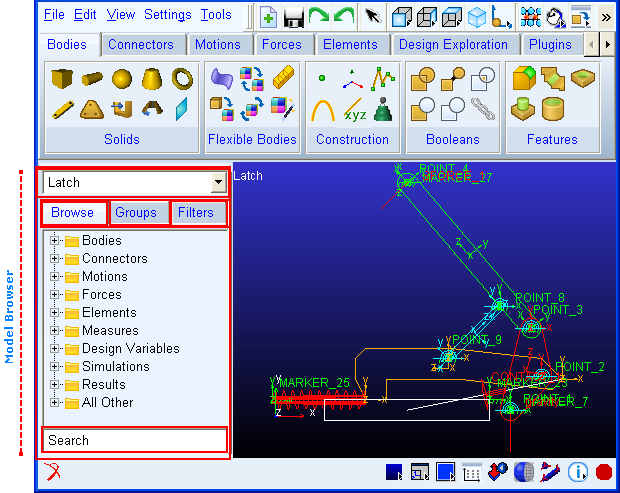
Task: Select the Box solid tool icon
Action: (x=62, y=78)
